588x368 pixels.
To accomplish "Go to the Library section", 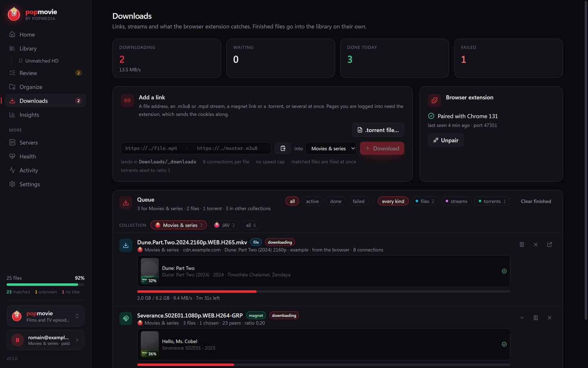I will point(45,48).
